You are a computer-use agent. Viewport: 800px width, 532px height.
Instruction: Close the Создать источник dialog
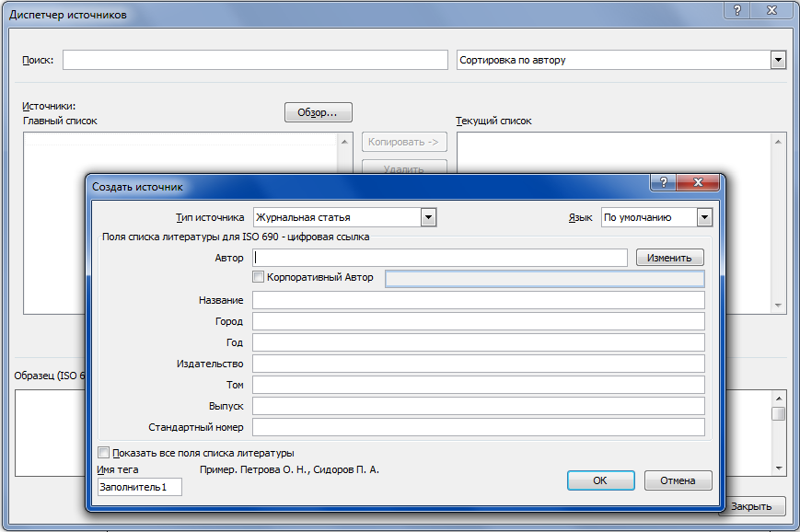click(x=698, y=182)
